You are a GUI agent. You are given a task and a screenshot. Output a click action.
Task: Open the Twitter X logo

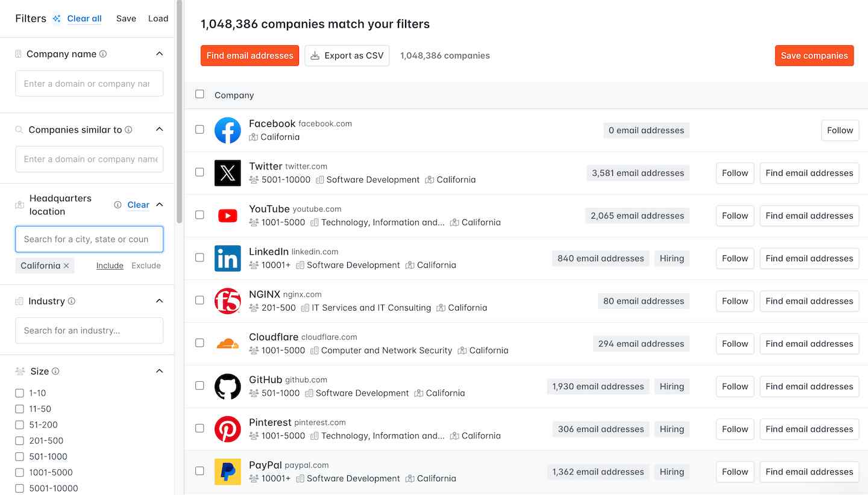coord(227,173)
